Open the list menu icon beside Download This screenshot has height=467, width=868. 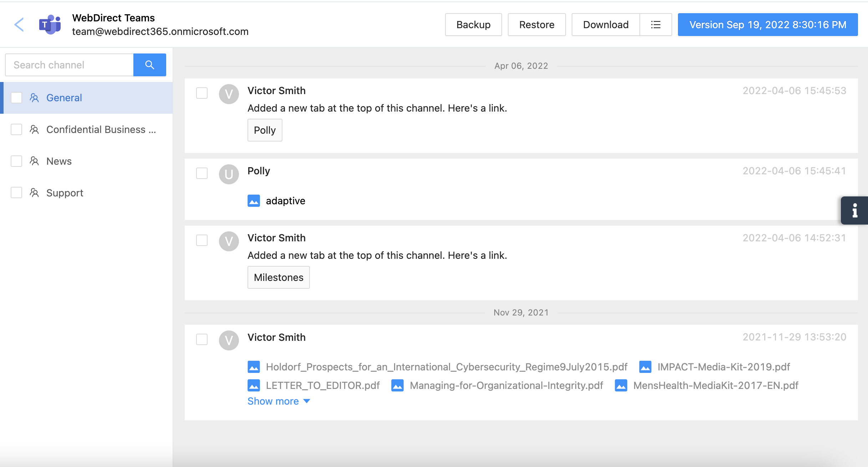pyautogui.click(x=655, y=25)
